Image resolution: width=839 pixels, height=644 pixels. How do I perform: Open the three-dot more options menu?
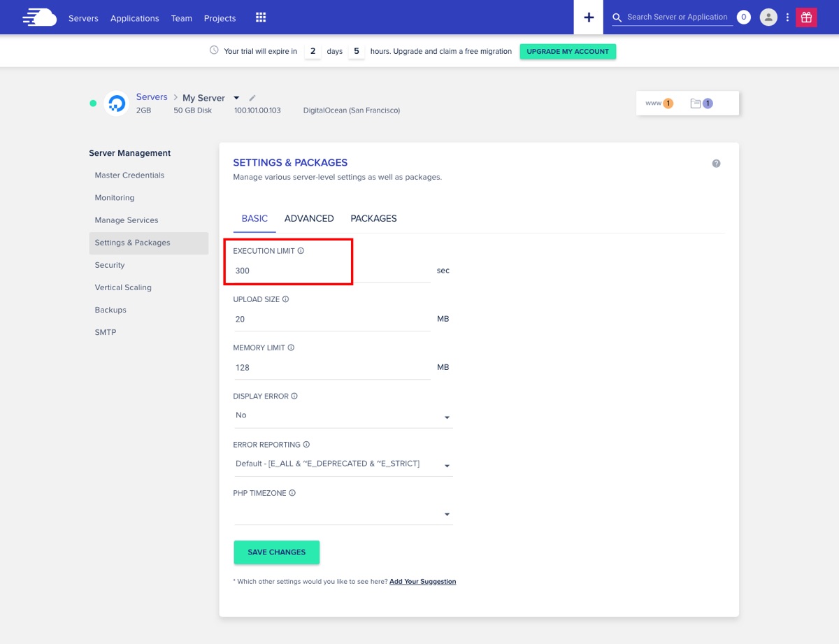coord(788,17)
